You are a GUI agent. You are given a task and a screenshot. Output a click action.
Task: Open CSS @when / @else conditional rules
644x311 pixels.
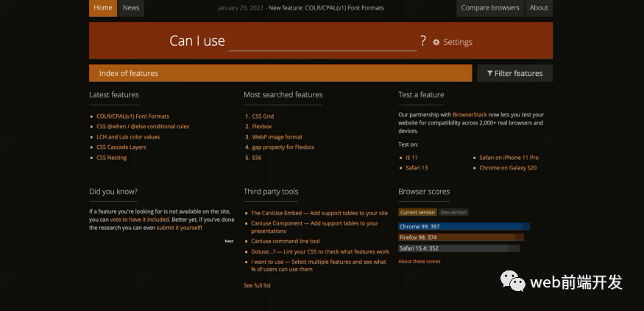tap(143, 127)
